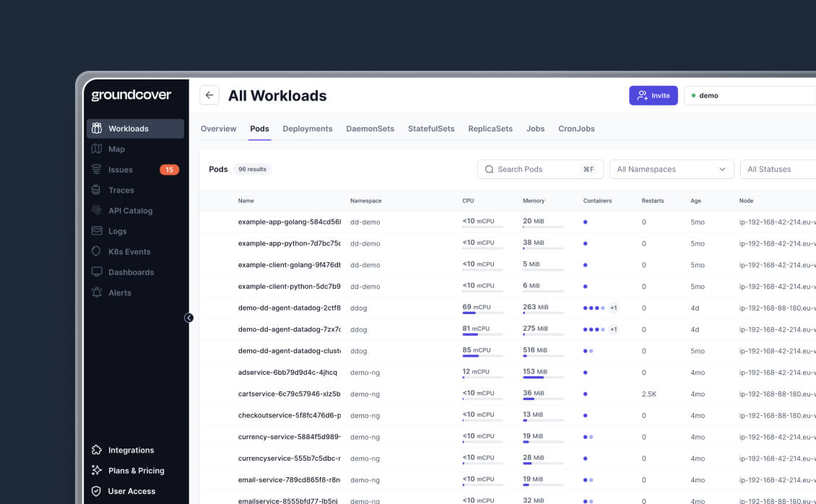The width and height of the screenshot is (816, 504).
Task: View Logs via the sidebar icon
Action: coord(97,231)
